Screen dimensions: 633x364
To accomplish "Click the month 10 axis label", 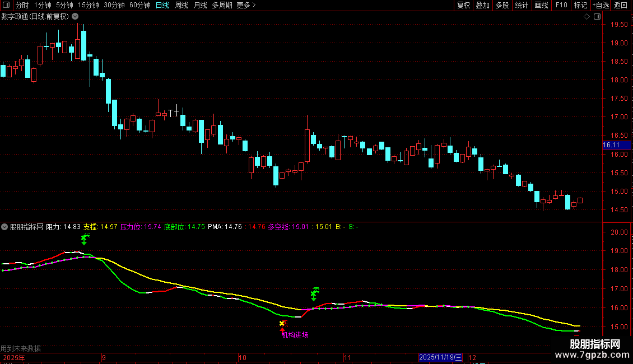I will [242, 357].
